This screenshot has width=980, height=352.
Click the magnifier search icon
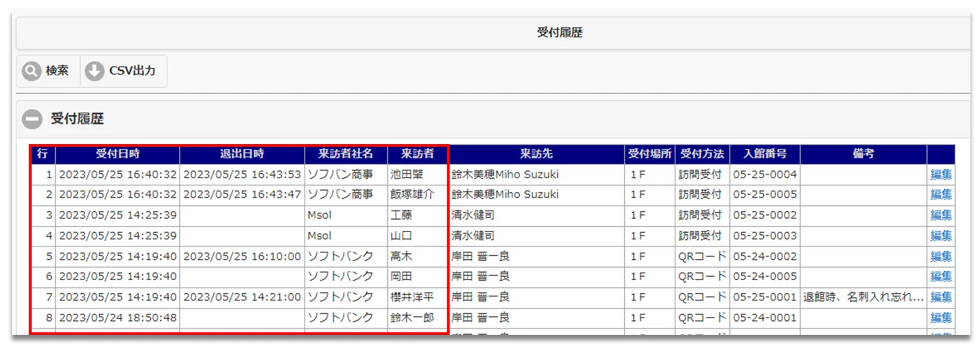(31, 71)
